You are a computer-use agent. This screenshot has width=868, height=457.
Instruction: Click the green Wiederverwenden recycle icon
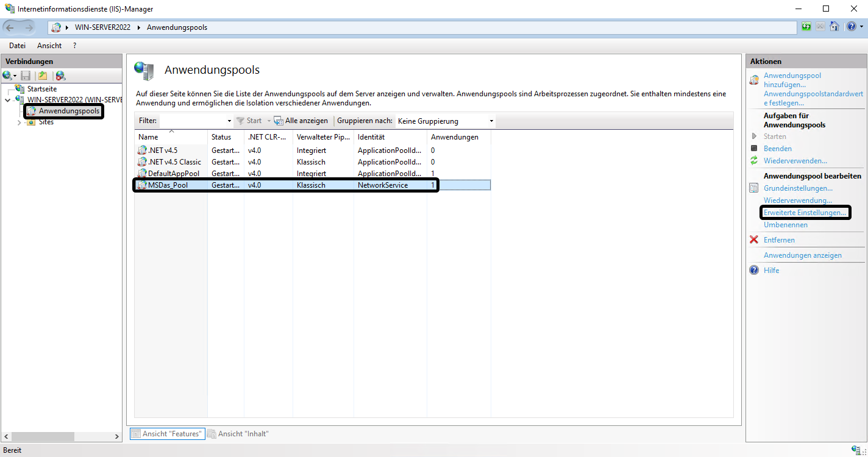[x=754, y=161]
